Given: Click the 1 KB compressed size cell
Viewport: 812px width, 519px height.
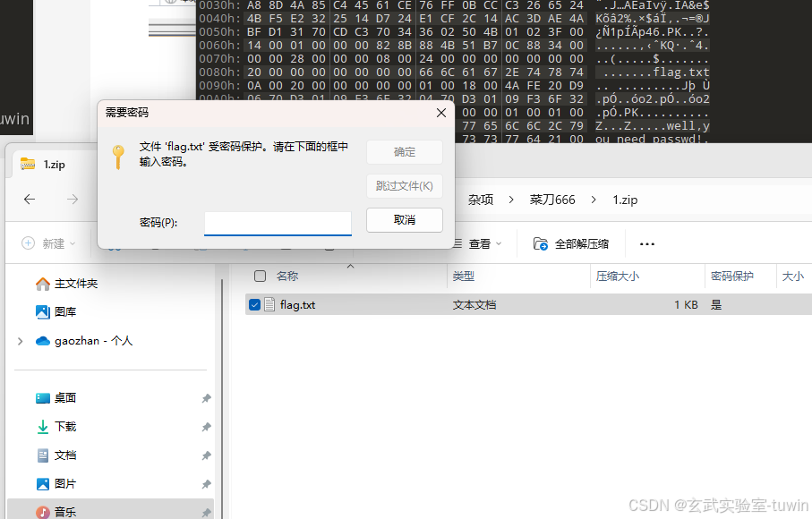Looking at the screenshot, I should (686, 305).
